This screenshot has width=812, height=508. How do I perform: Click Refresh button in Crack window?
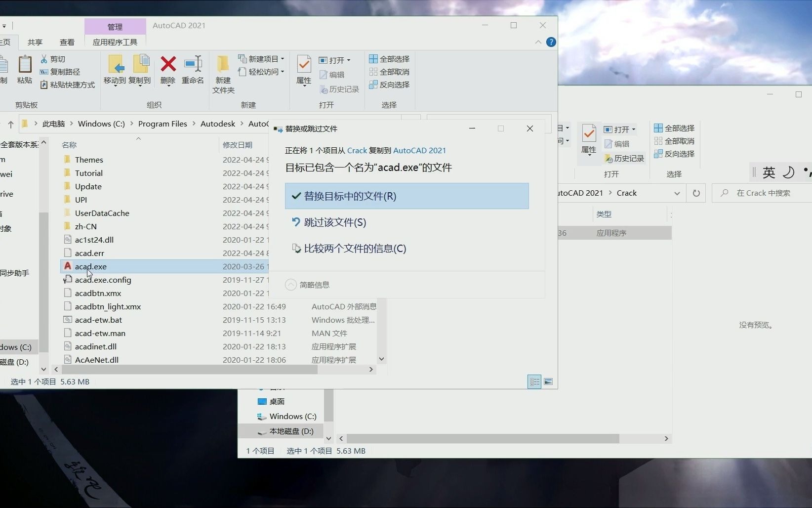click(696, 193)
